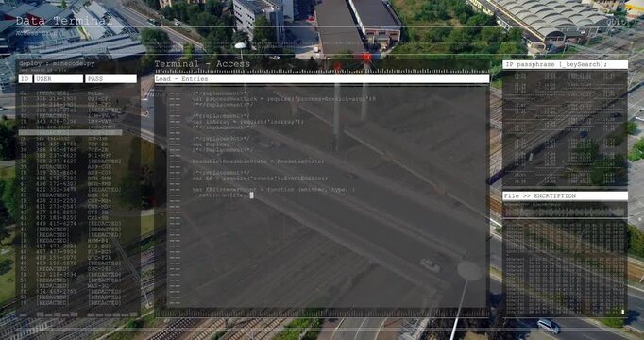Select user entry 534 465-2757

click(x=57, y=292)
